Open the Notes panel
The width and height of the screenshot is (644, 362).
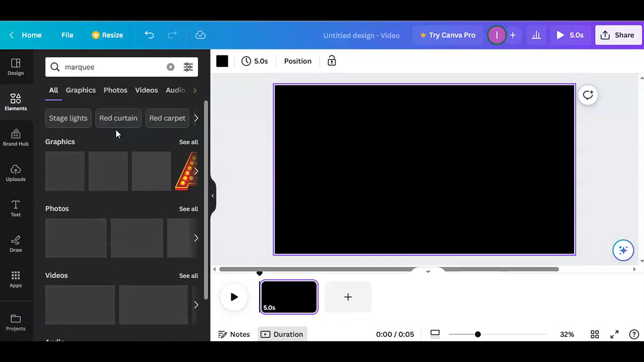tap(234, 334)
